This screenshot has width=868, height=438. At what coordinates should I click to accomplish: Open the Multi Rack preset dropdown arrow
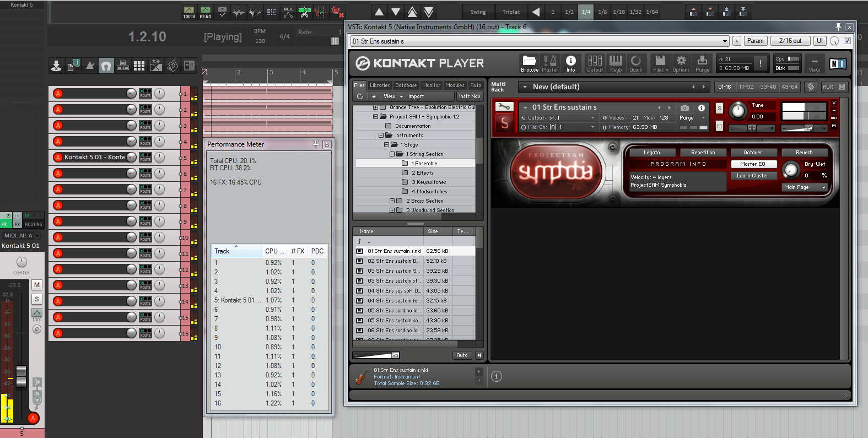[x=525, y=87]
